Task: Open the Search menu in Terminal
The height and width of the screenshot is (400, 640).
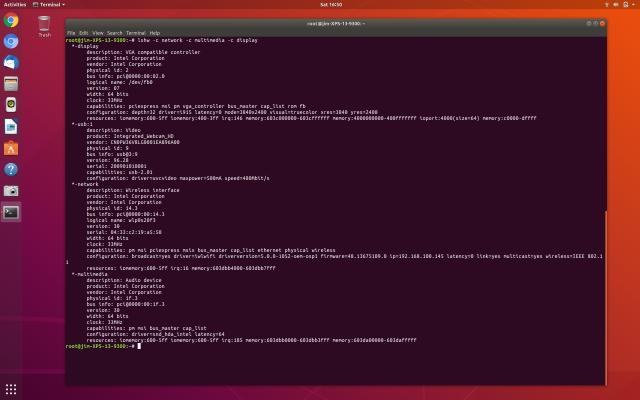Action: point(115,32)
